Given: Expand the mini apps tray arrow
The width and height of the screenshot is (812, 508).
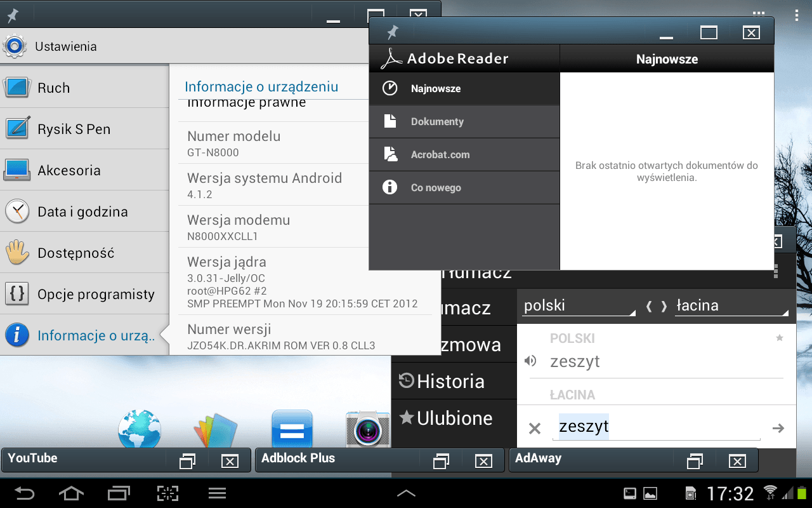Looking at the screenshot, I should pyautogui.click(x=406, y=493).
